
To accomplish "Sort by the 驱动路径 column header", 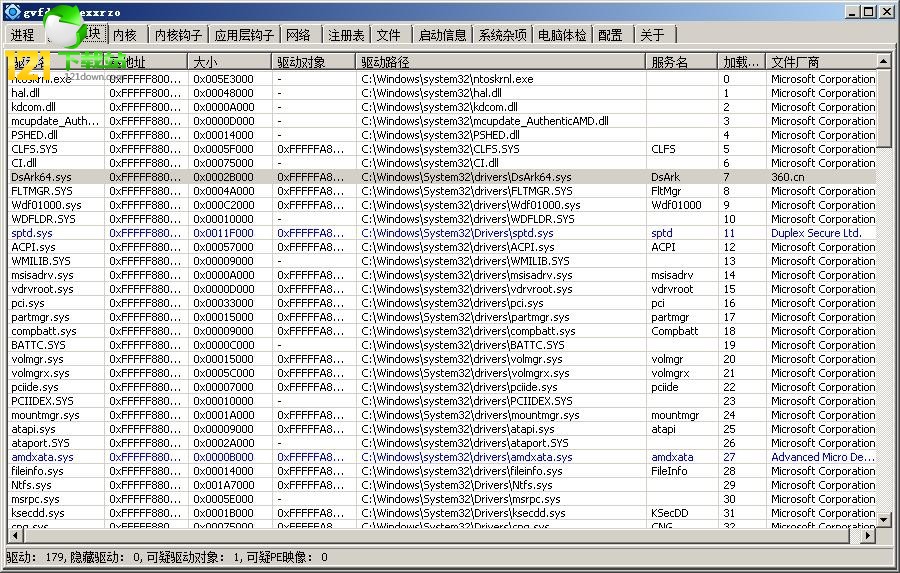I will pyautogui.click(x=500, y=62).
